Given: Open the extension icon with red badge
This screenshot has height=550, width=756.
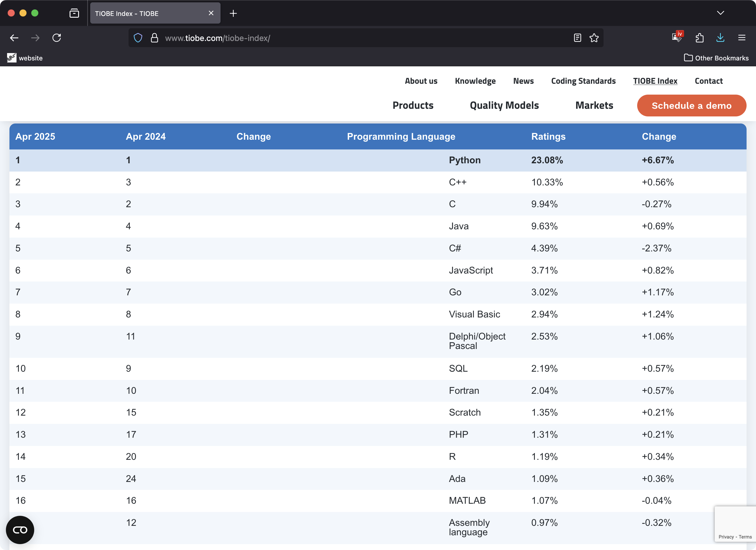Looking at the screenshot, I should point(677,37).
